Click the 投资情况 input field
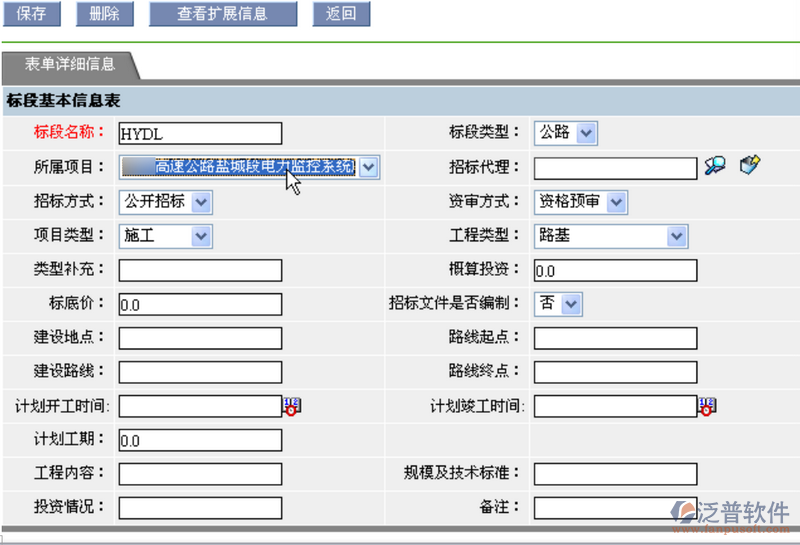Screen dimensions: 800x545 point(200,508)
